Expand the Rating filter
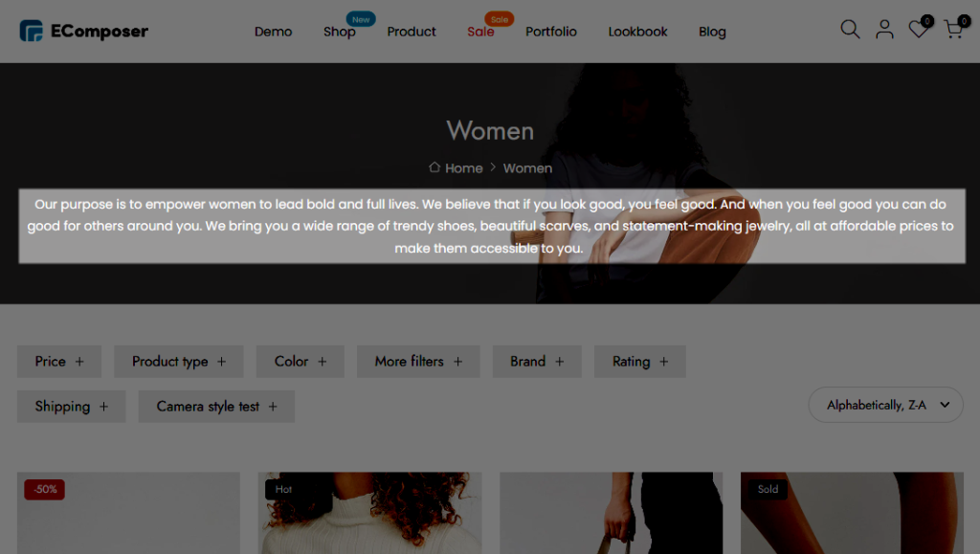980x554 pixels. (640, 362)
